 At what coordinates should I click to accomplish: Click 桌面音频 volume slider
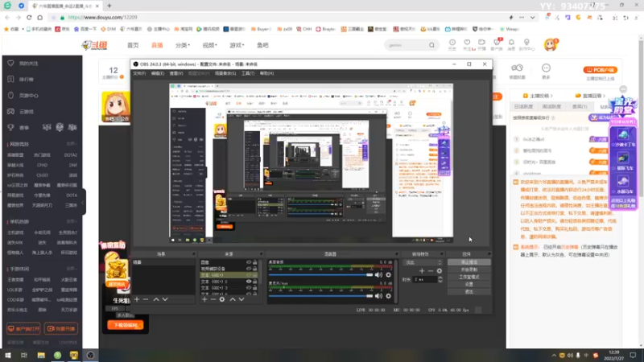pos(320,275)
